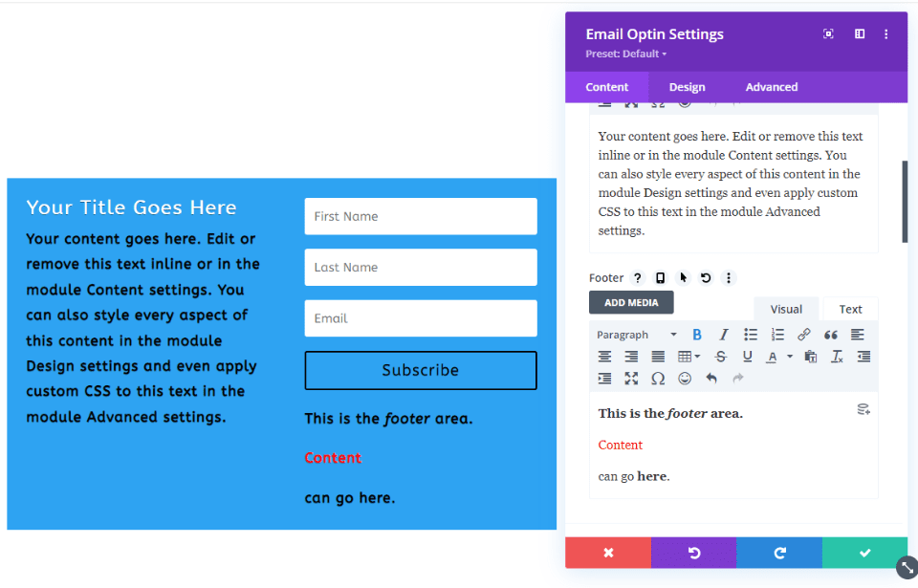Enable responsive phone view for the Footer field
The width and height of the screenshot is (918, 588).
click(x=660, y=277)
